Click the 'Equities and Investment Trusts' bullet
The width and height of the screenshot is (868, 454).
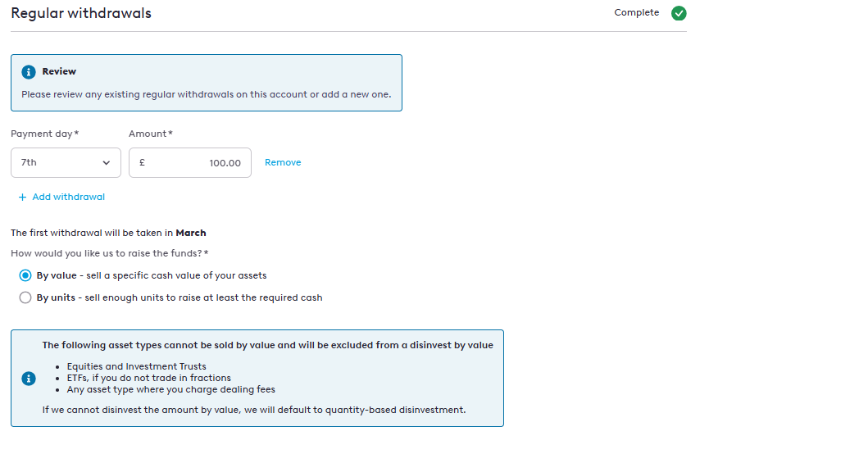136,366
